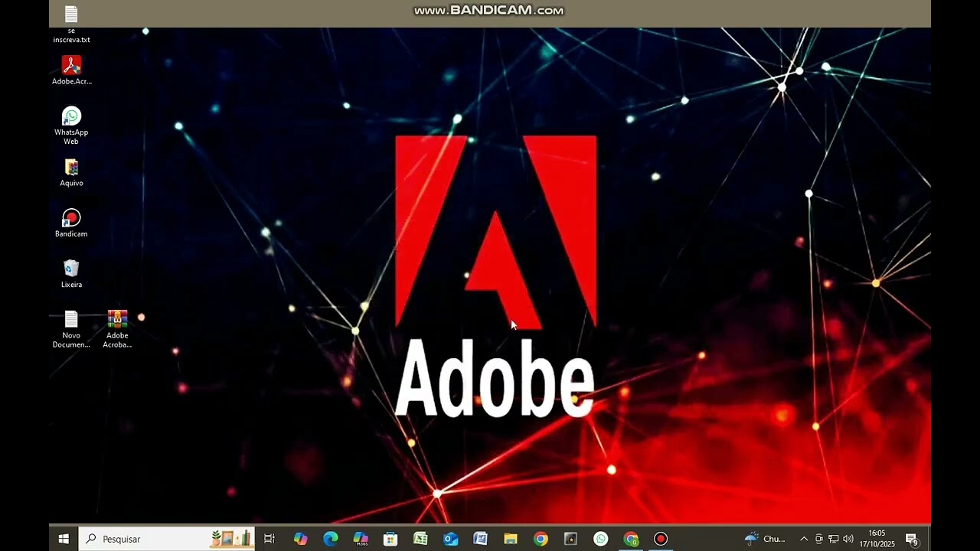Viewport: 980px width, 551px height.
Task: Select the Novo Documento text file icon
Action: pos(71,329)
